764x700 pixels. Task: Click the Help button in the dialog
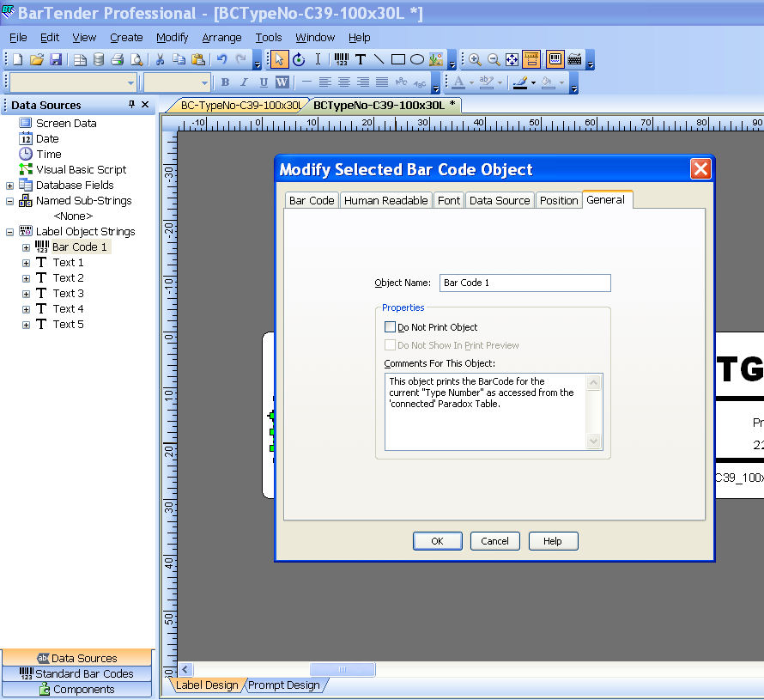click(x=553, y=541)
